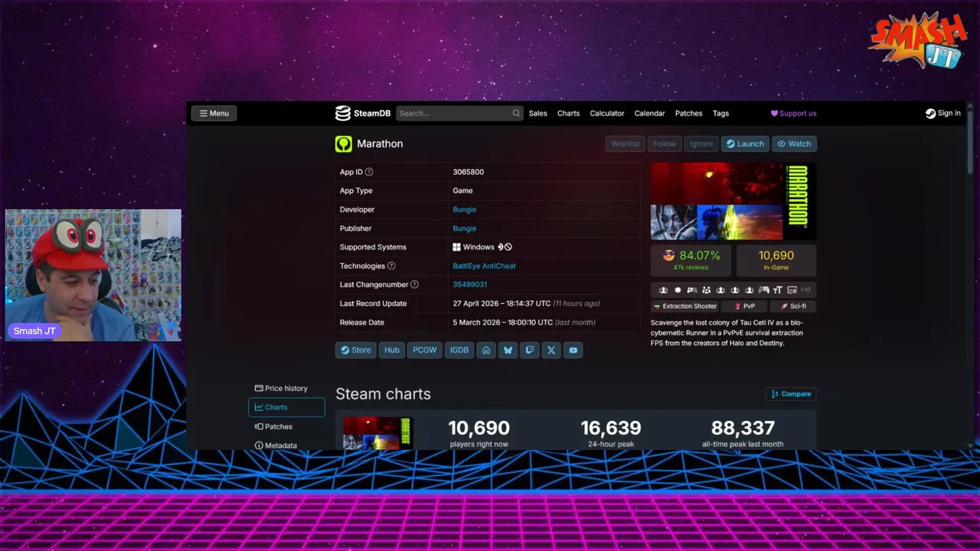
Task: Open the Bungie developer link
Action: (x=464, y=210)
